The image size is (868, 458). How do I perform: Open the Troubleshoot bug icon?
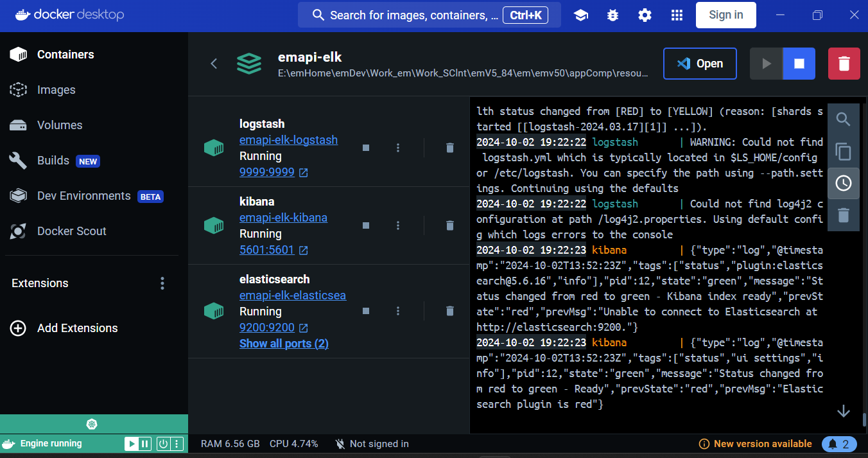(x=613, y=15)
